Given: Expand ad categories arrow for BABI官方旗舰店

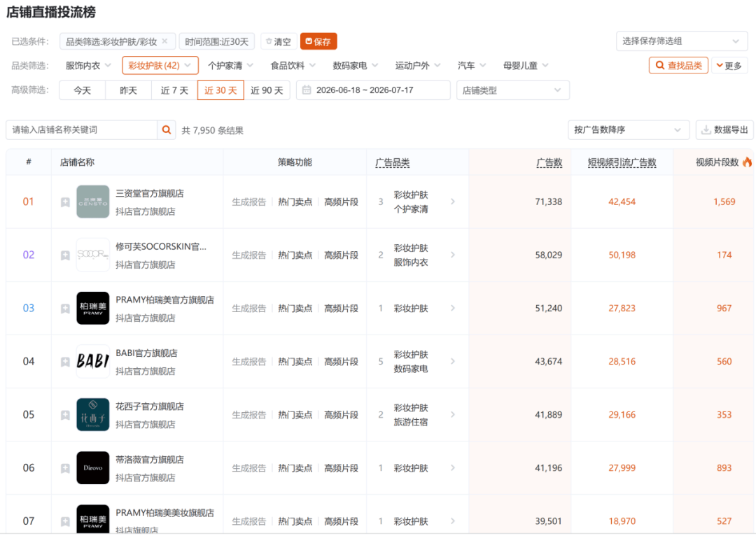Looking at the screenshot, I should click(453, 361).
